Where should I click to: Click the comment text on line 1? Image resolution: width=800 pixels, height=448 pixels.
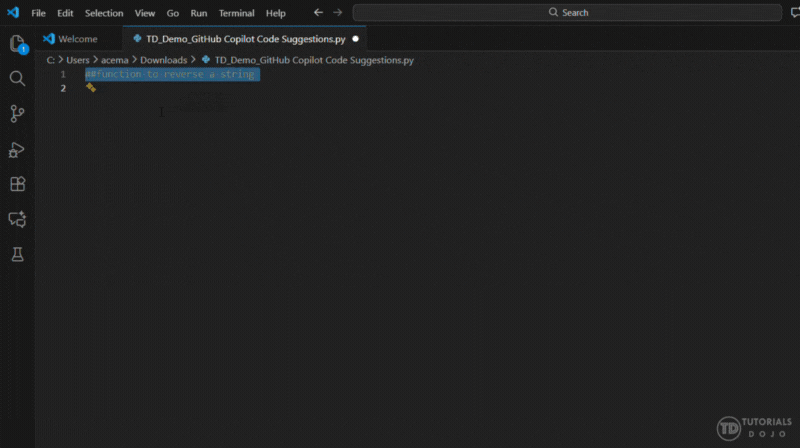[170, 74]
